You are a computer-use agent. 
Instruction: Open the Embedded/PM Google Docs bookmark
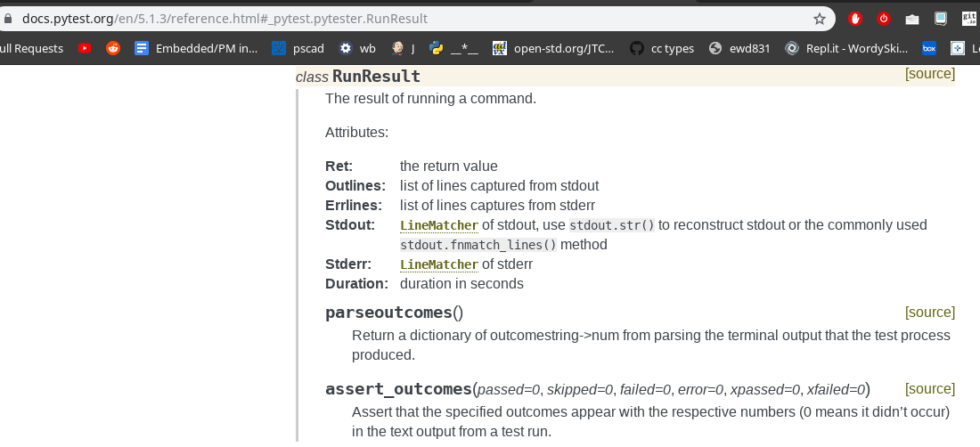click(x=196, y=48)
